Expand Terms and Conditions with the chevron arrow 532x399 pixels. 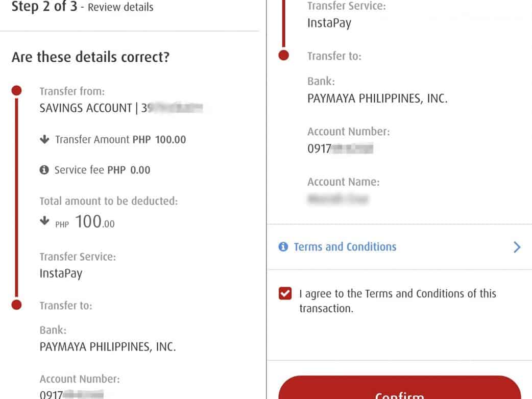click(x=517, y=247)
